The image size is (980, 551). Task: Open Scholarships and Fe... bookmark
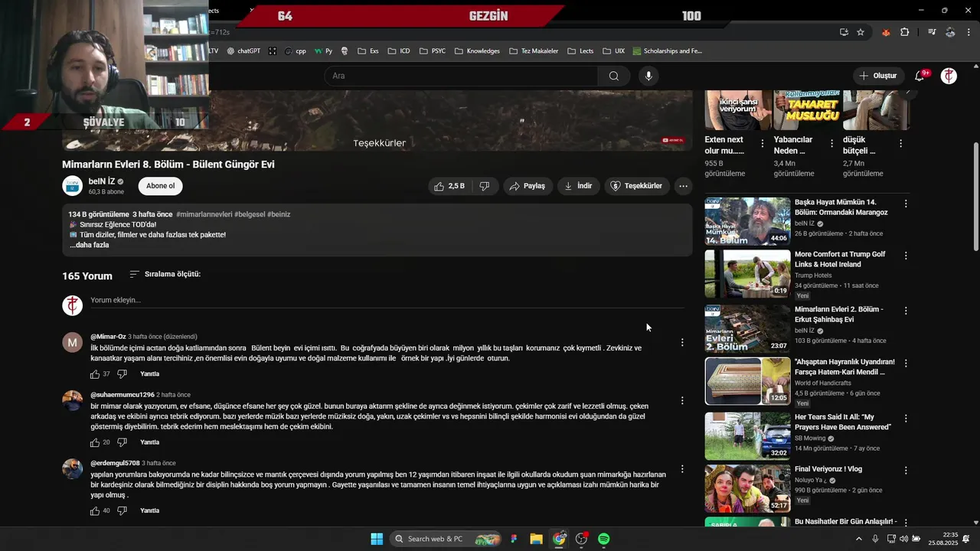pyautogui.click(x=667, y=51)
